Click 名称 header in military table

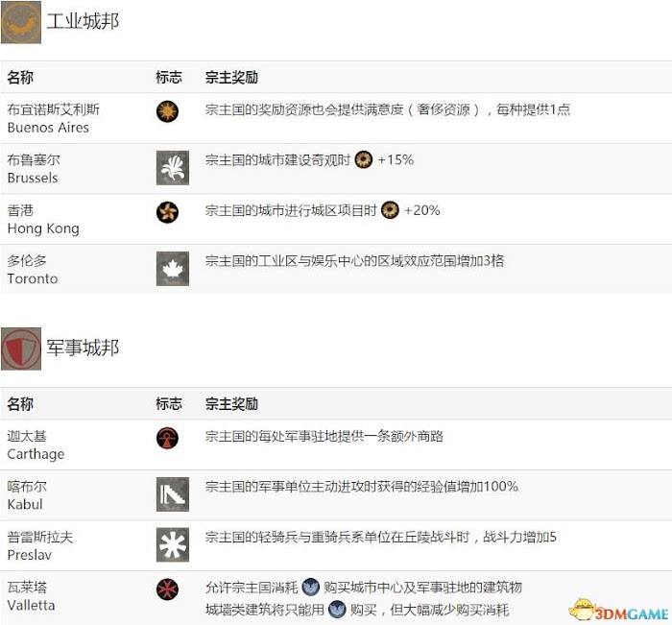coord(20,404)
